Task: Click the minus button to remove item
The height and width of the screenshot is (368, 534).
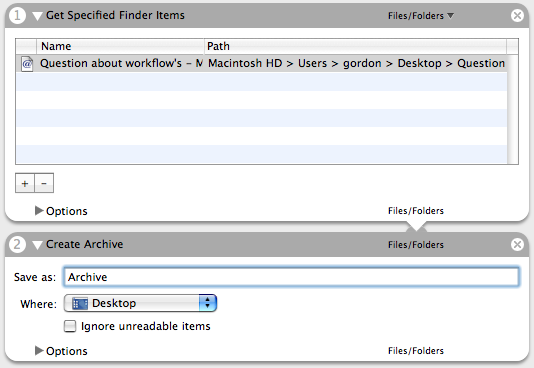Action: [44, 183]
